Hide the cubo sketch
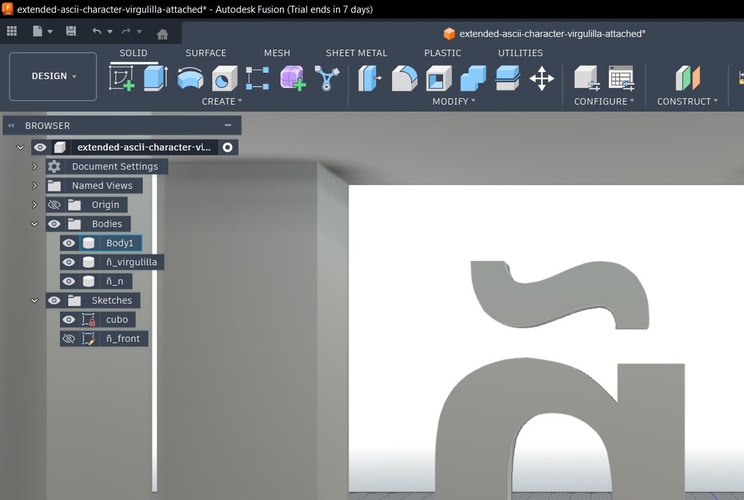Screen dimensions: 744x500 pyautogui.click(x=69, y=319)
